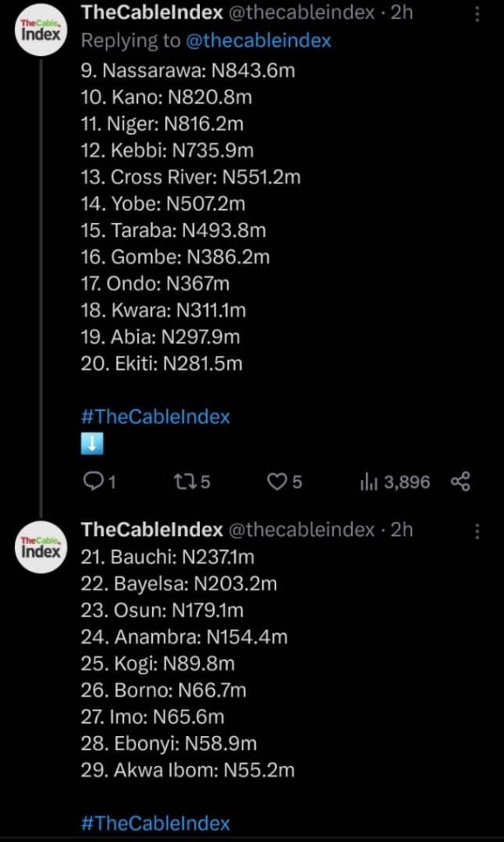Open the #TheCableIndex hashtag above the down-arrow emoji

tap(155, 416)
